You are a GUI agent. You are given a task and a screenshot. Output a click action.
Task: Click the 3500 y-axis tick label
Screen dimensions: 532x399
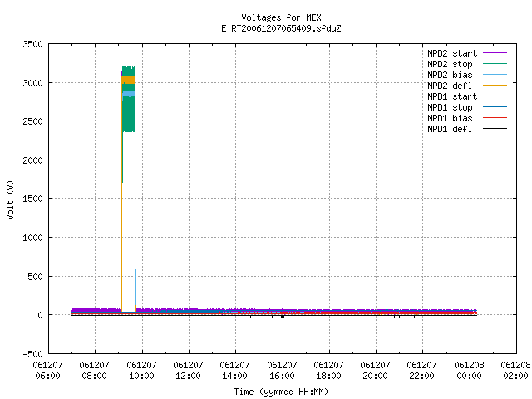tap(33, 44)
